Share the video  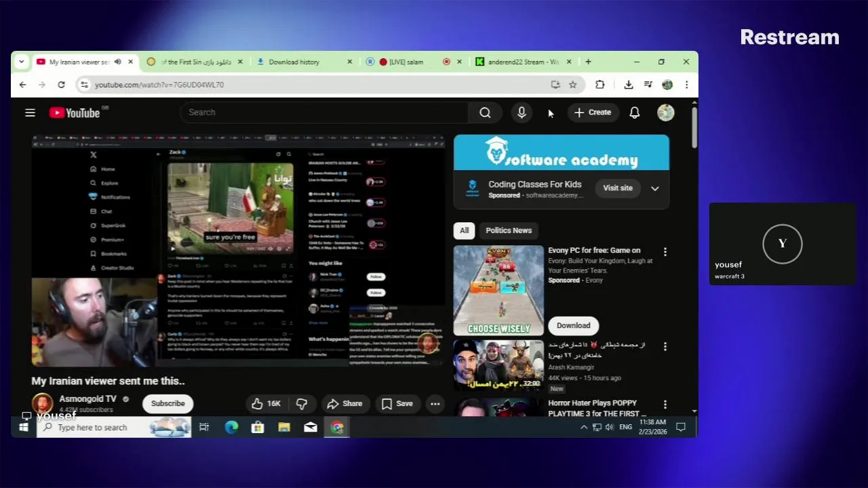[x=344, y=404]
